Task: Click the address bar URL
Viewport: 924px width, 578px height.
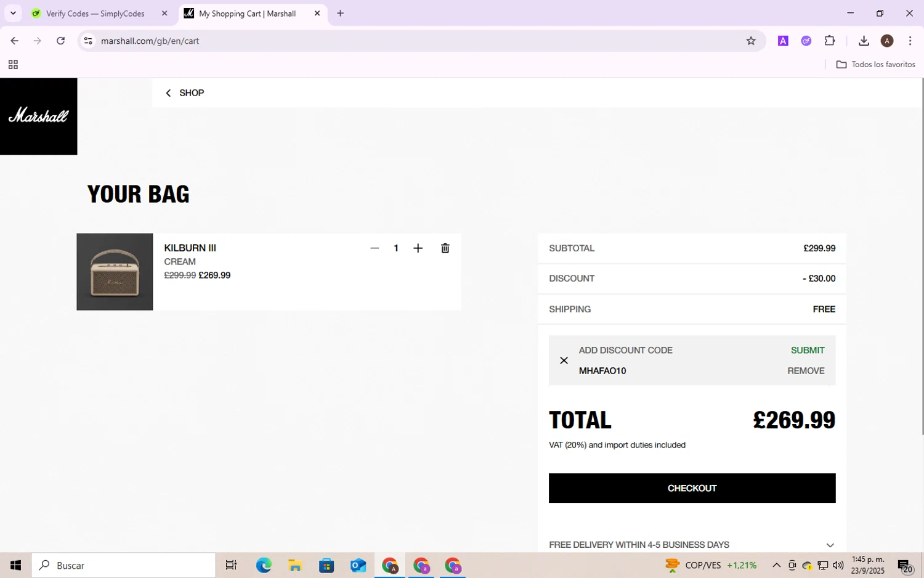Action: (x=150, y=41)
